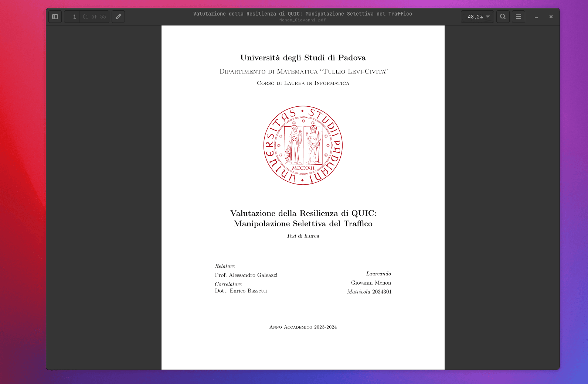Click the name "Prof. Alessandro Galeazzi"
This screenshot has width=588, height=384.
[246, 275]
